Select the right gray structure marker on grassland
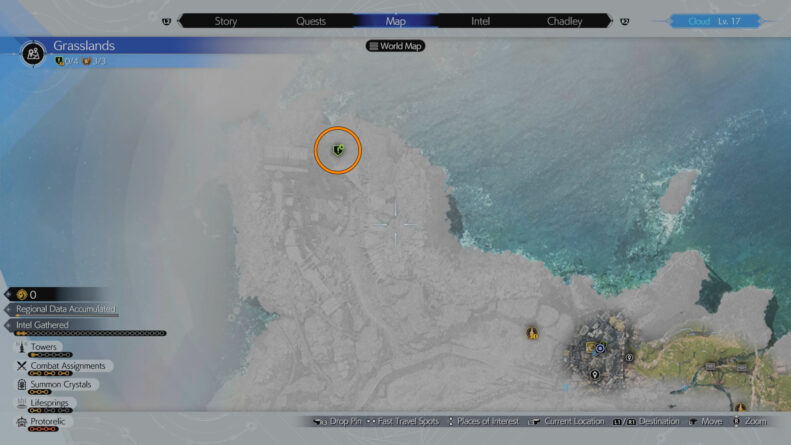The height and width of the screenshot is (445, 791). pos(742,368)
